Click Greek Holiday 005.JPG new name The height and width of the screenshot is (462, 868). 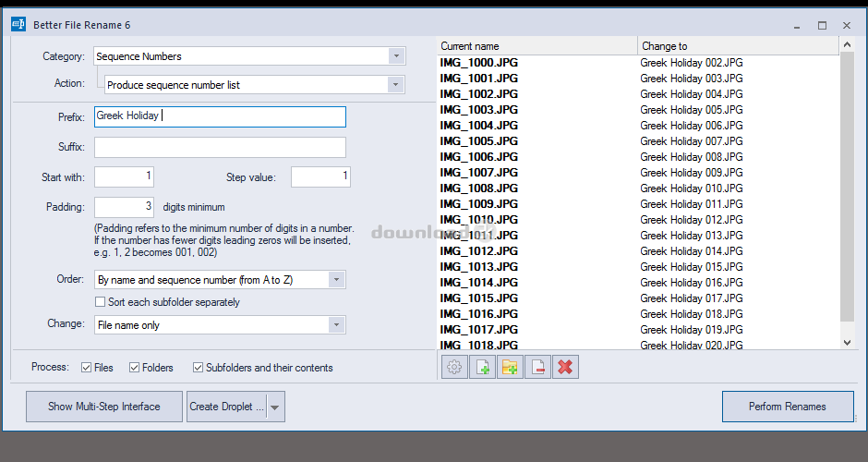tap(692, 110)
